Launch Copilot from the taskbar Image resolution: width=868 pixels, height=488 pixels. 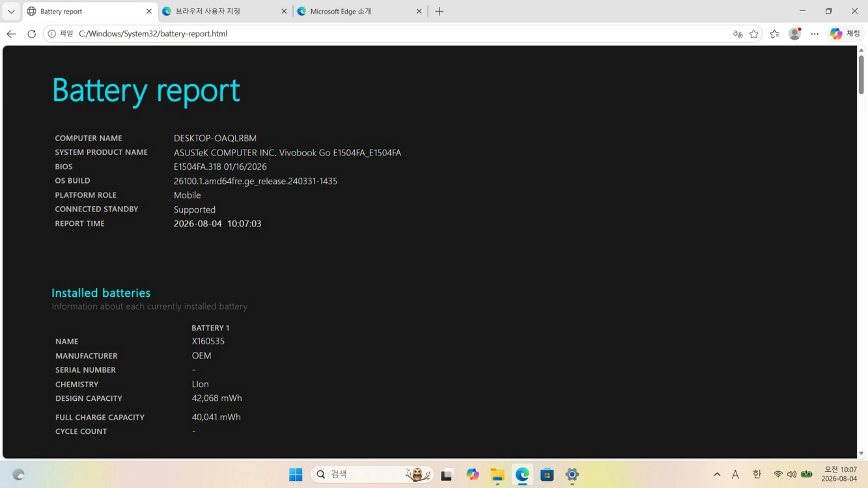click(473, 474)
